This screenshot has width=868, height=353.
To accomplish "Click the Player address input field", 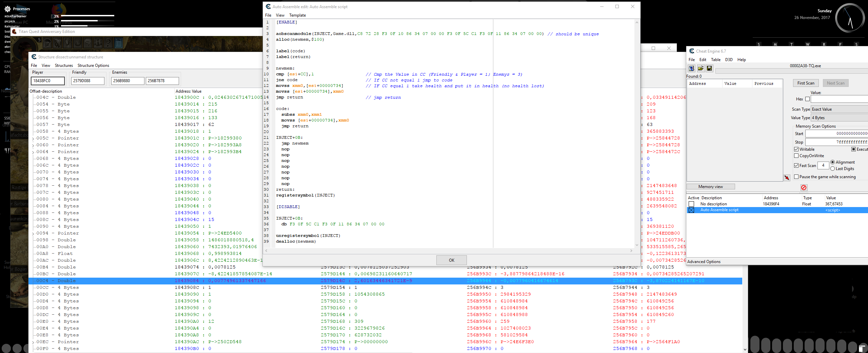I will 47,81.
